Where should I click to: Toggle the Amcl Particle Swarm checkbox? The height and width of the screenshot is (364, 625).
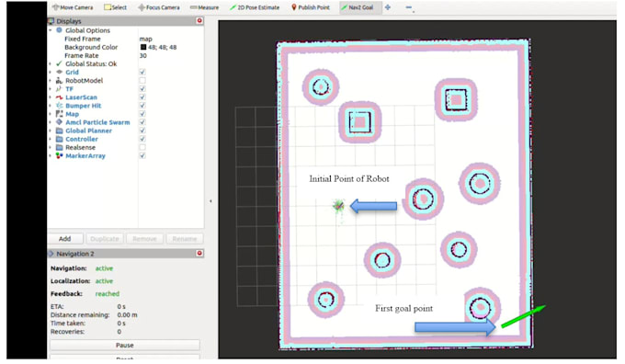tap(142, 122)
